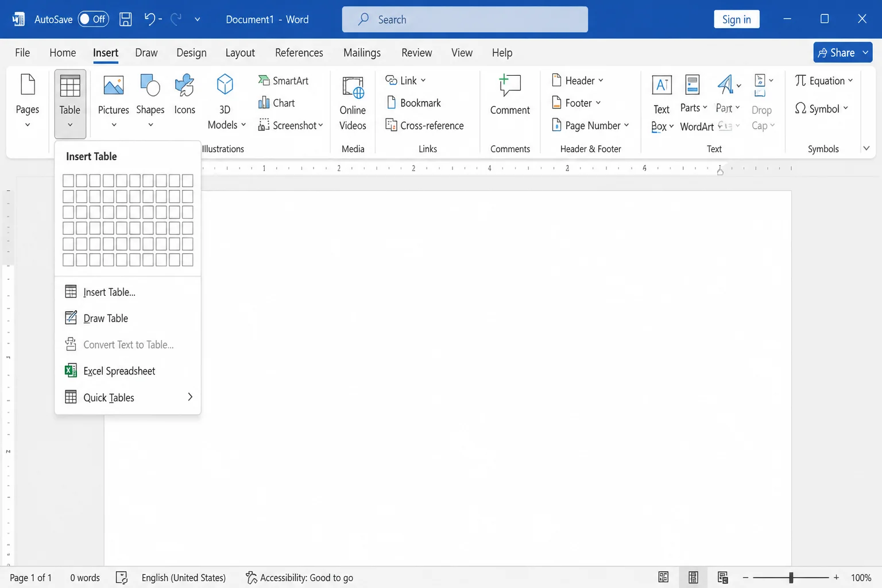The image size is (882, 588).
Task: Insert a SmartArt graphic
Action: click(x=284, y=80)
